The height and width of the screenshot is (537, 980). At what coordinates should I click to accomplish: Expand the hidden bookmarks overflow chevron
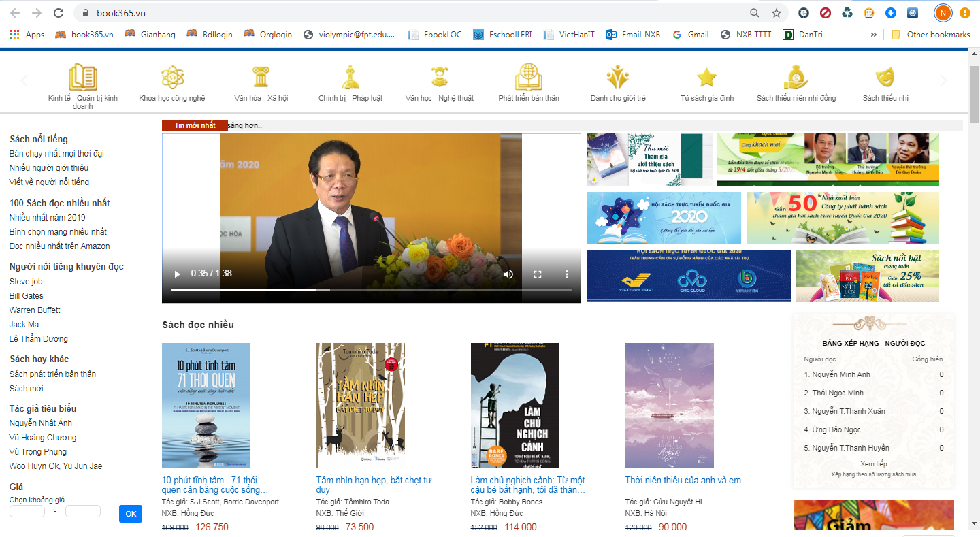[874, 35]
